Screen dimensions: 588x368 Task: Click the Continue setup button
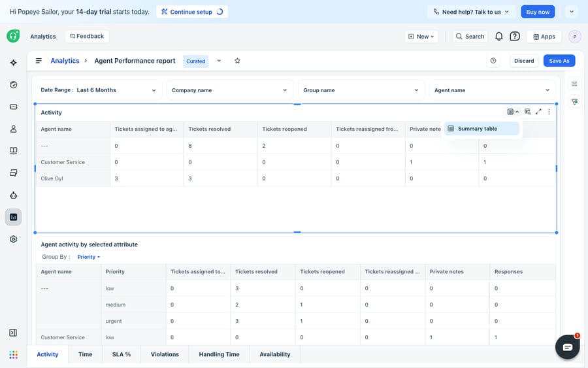tap(192, 12)
